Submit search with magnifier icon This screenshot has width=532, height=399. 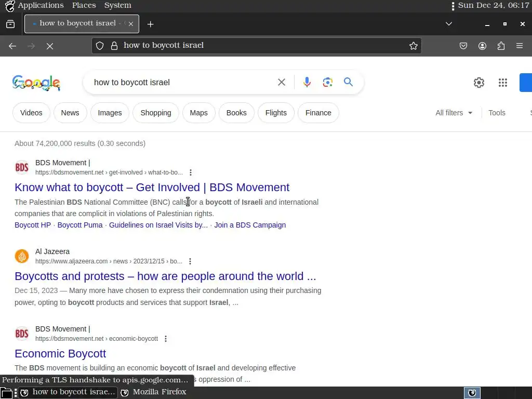tap(348, 82)
